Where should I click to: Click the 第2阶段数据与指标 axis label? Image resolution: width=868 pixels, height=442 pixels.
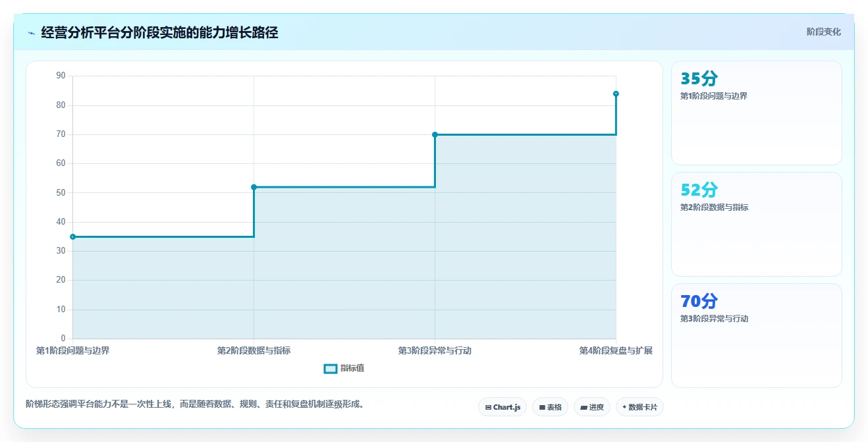[x=254, y=350]
